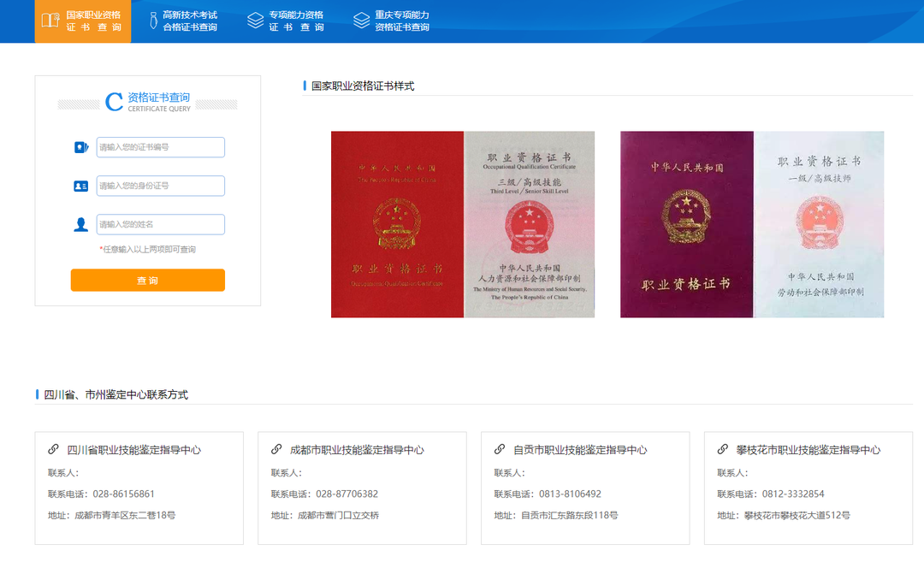Image resolution: width=924 pixels, height=568 pixels.
Task: Open 高新技术考试合格证书查询 tab
Action: point(181,21)
